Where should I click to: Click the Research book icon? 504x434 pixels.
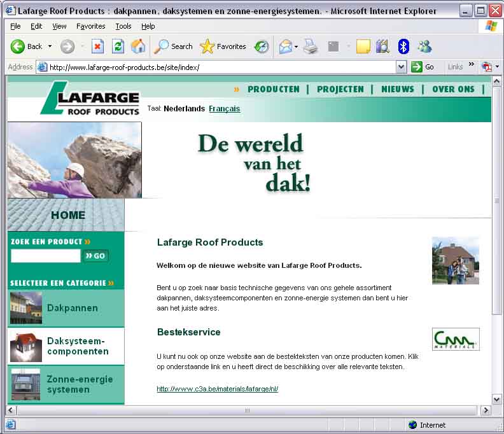tap(383, 46)
